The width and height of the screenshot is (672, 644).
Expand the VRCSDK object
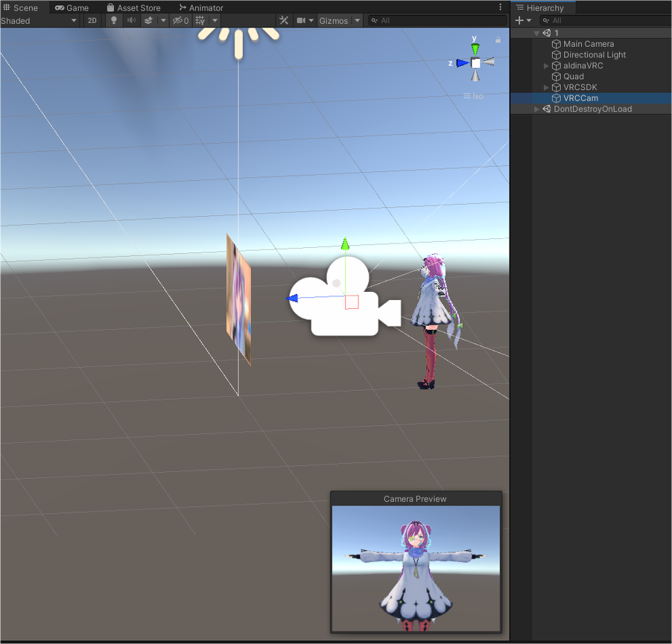[x=546, y=87]
